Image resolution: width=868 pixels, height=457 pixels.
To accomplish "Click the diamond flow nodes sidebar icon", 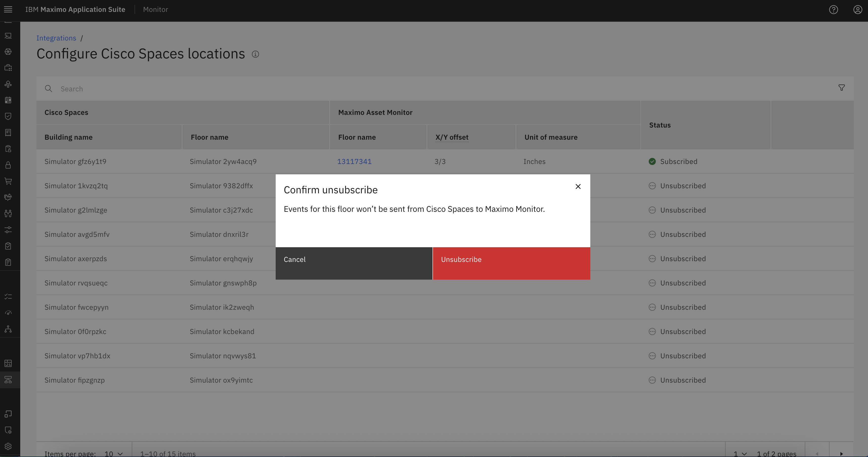I will click(8, 84).
